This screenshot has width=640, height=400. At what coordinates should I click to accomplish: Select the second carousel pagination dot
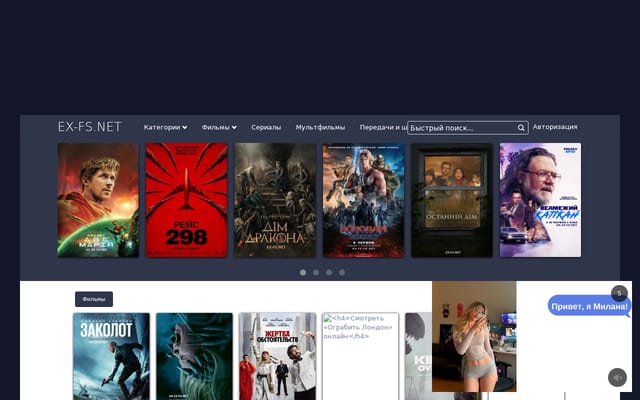point(316,272)
